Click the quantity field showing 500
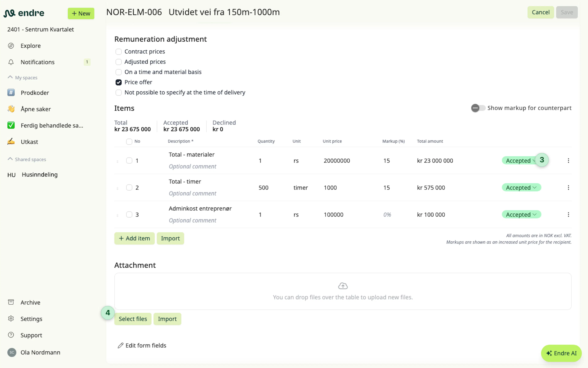The height and width of the screenshot is (368, 588). coord(263,188)
